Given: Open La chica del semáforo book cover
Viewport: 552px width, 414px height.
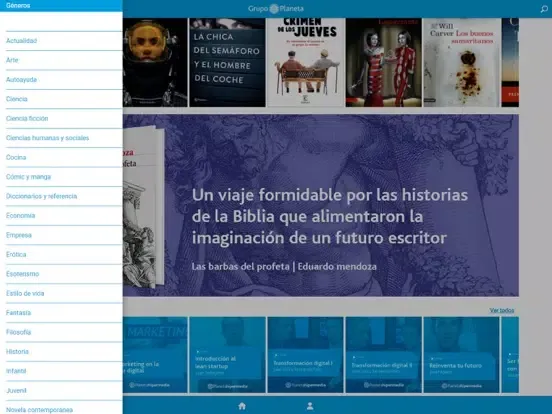Looking at the screenshot, I should (x=227, y=62).
